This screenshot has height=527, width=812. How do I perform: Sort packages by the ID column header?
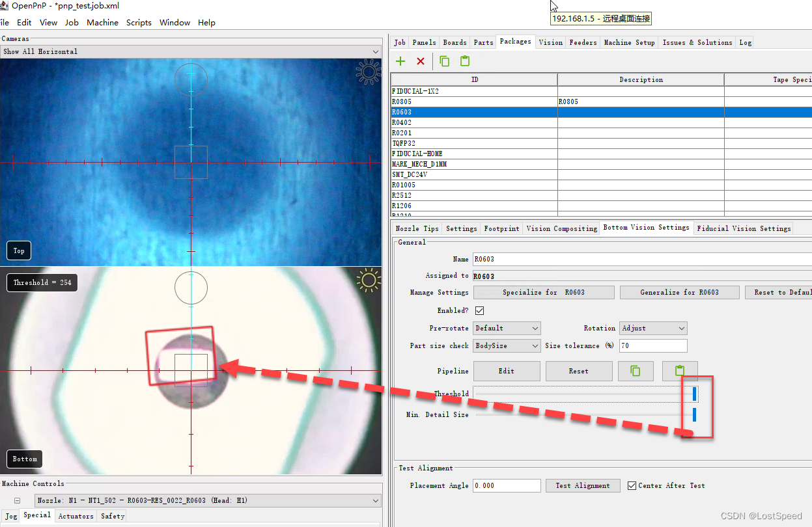coord(474,79)
